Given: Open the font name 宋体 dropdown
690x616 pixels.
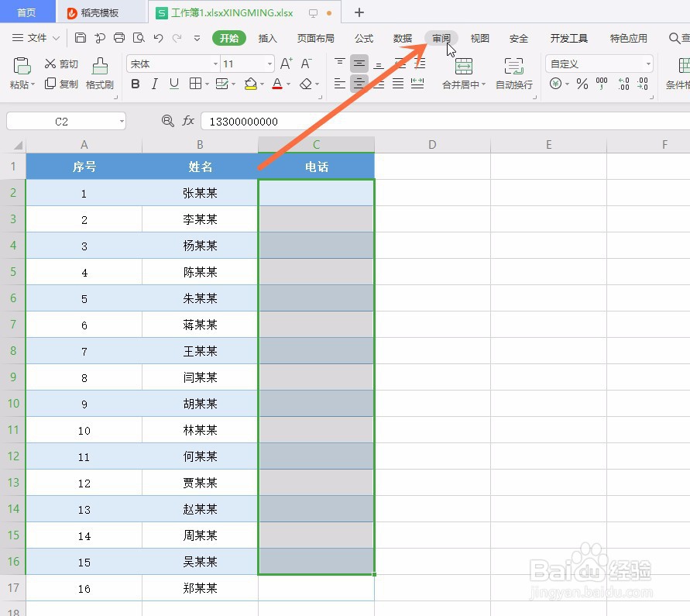Looking at the screenshot, I should (215, 64).
